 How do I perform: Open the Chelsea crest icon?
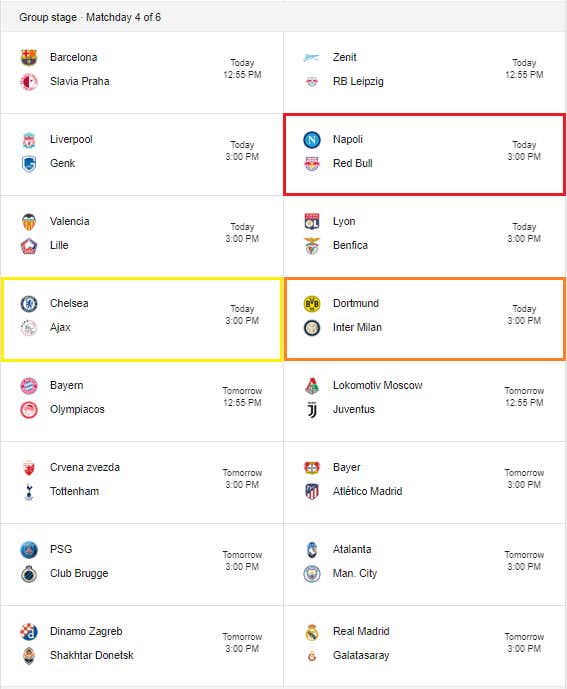[x=29, y=304]
